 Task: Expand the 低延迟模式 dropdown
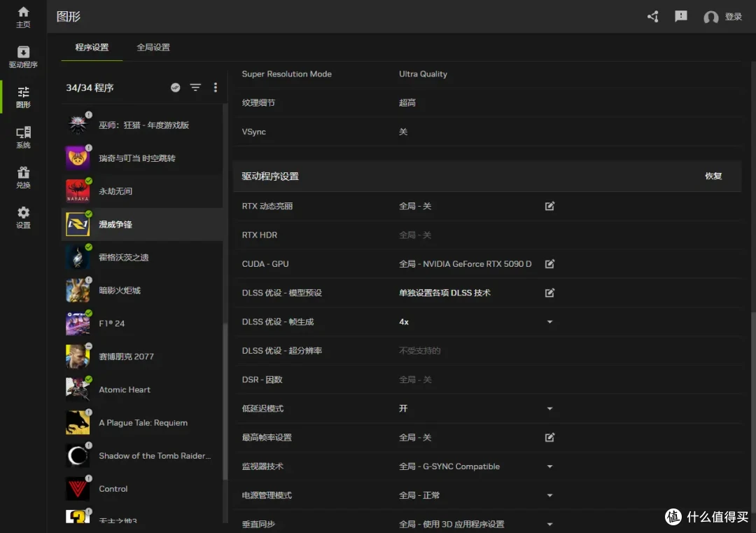click(549, 408)
